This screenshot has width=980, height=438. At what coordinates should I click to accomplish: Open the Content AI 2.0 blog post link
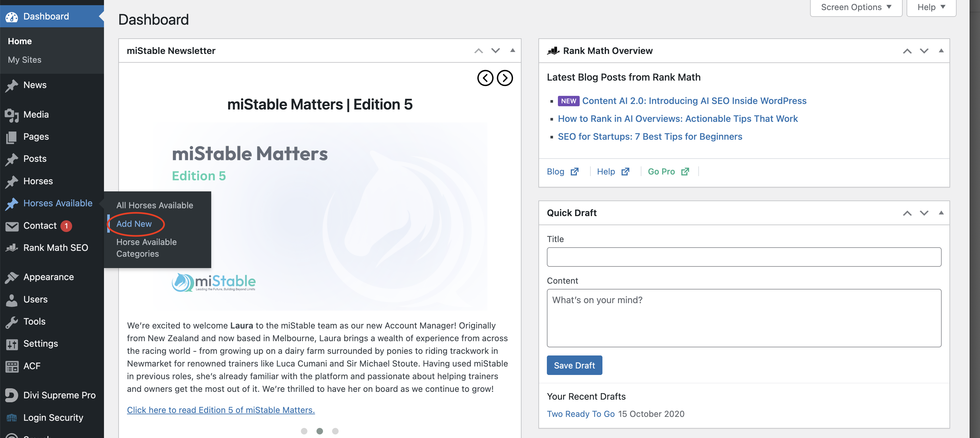pos(694,101)
